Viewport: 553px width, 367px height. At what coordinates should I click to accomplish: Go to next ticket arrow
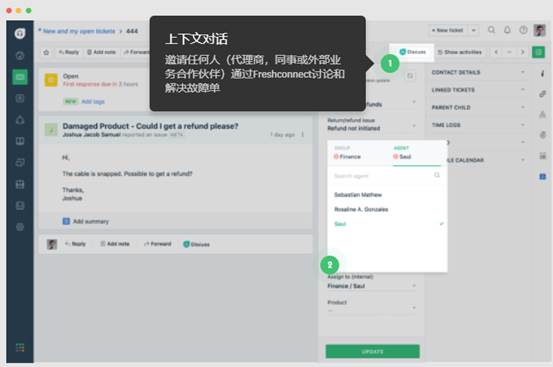coord(523,52)
